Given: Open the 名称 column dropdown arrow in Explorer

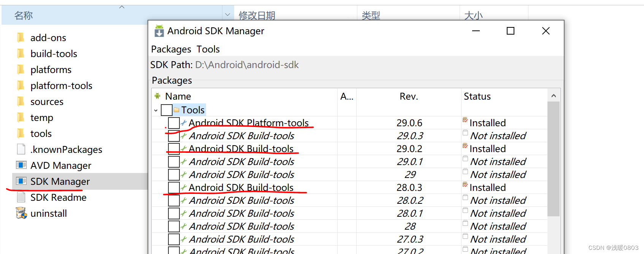Looking at the screenshot, I should pyautogui.click(x=227, y=15).
